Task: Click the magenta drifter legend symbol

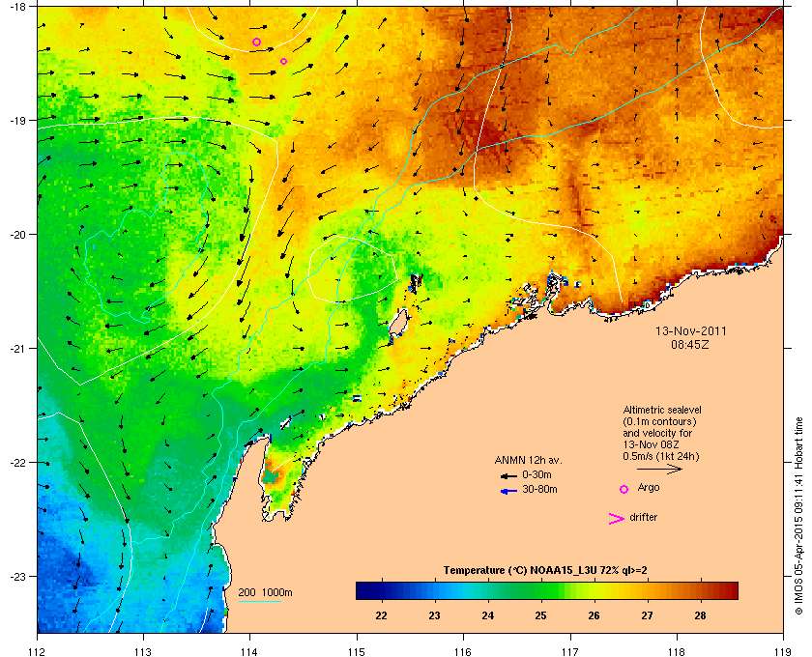Action: pos(616,519)
